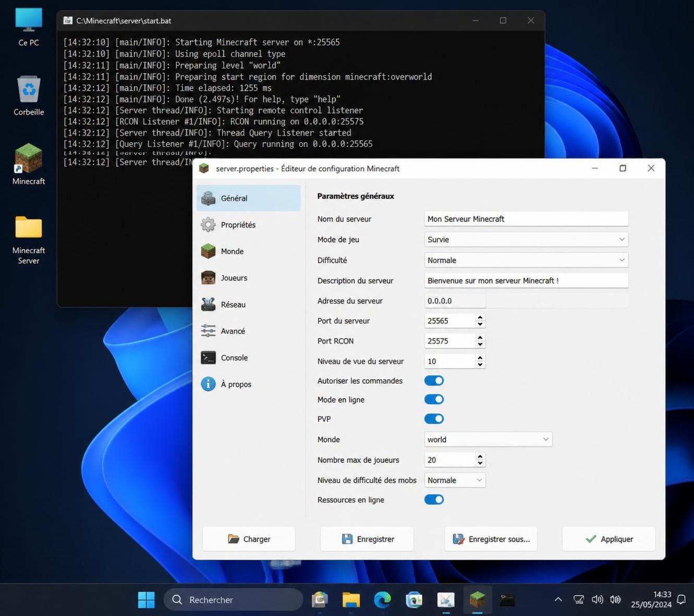The image size is (694, 616).
Task: Toggle the PVP switch
Action: [x=434, y=419]
